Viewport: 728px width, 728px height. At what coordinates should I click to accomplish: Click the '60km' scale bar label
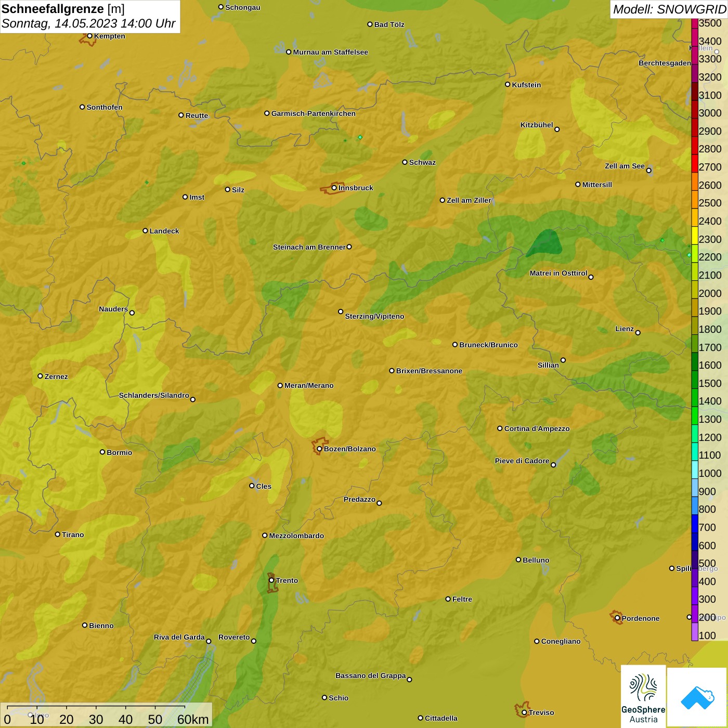(193, 719)
